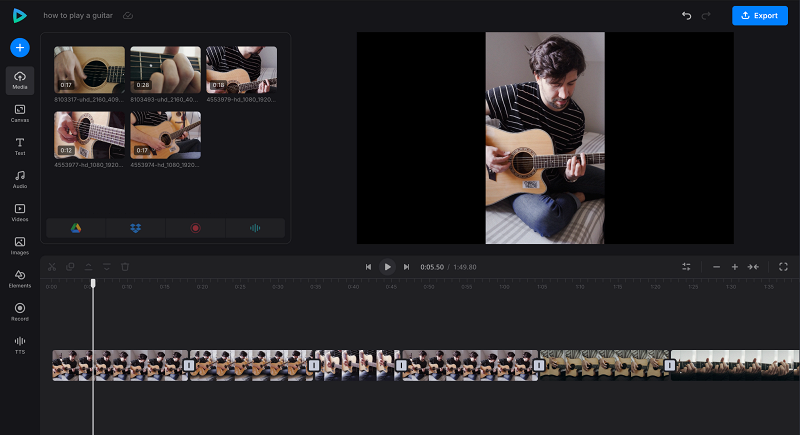Import media from Google Drive
This screenshot has height=435, width=800.
[x=76, y=228]
